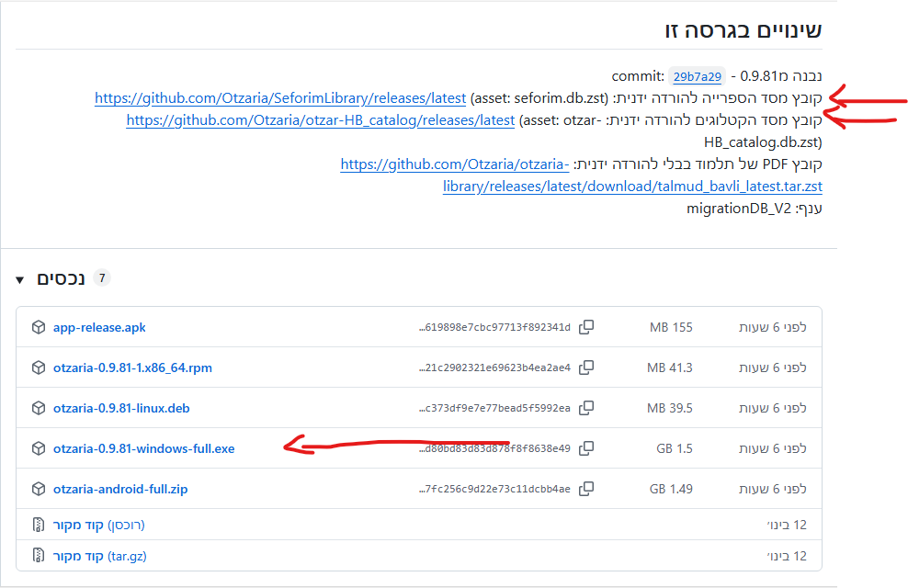This screenshot has height=588, width=908.
Task: Click the GB 1.49 file size
Action: pyautogui.click(x=671, y=490)
